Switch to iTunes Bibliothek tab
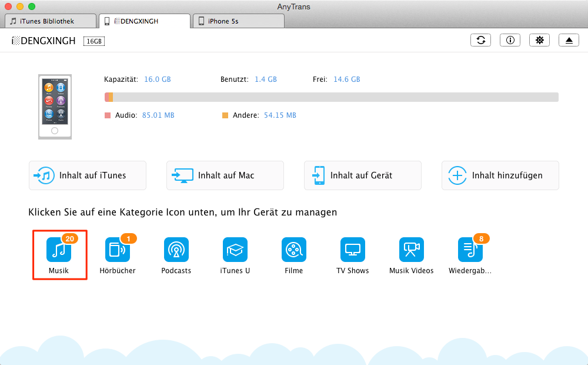 (51, 21)
